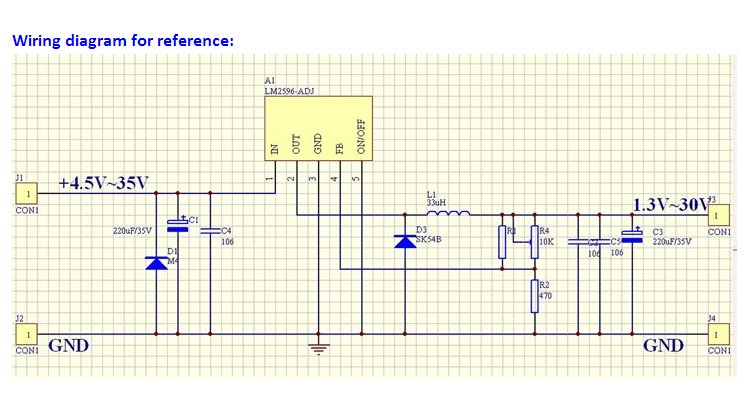Click the L1 33uH inductor coil
The image size is (743, 393).
click(452, 213)
